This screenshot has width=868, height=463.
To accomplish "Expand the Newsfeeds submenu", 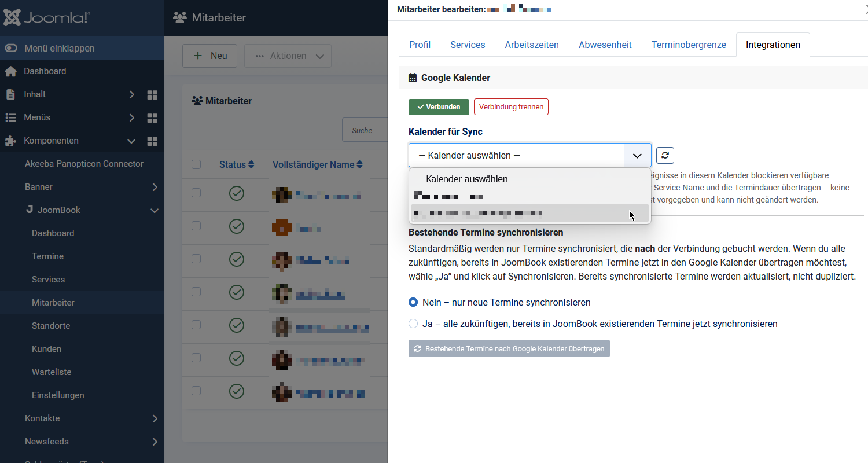I will click(155, 442).
